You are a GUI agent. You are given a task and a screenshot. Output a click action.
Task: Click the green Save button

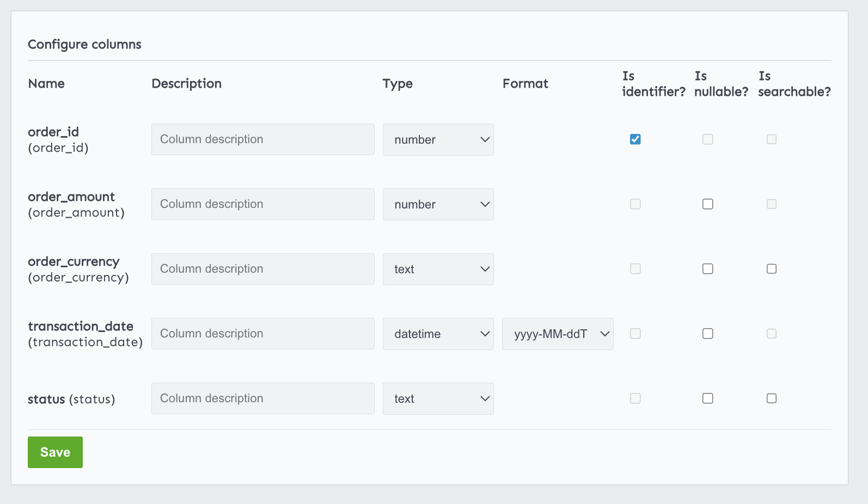(x=55, y=452)
